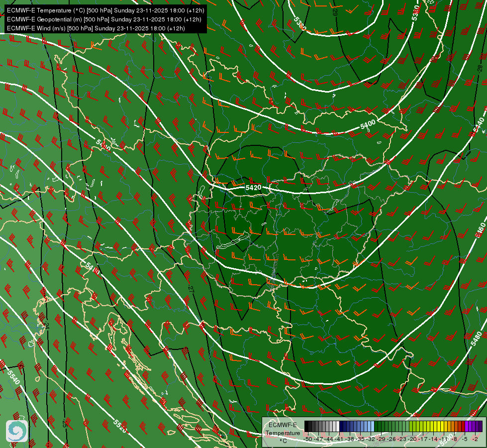
Task: Click the -50 value in the temperature legend
Action: [x=308, y=439]
